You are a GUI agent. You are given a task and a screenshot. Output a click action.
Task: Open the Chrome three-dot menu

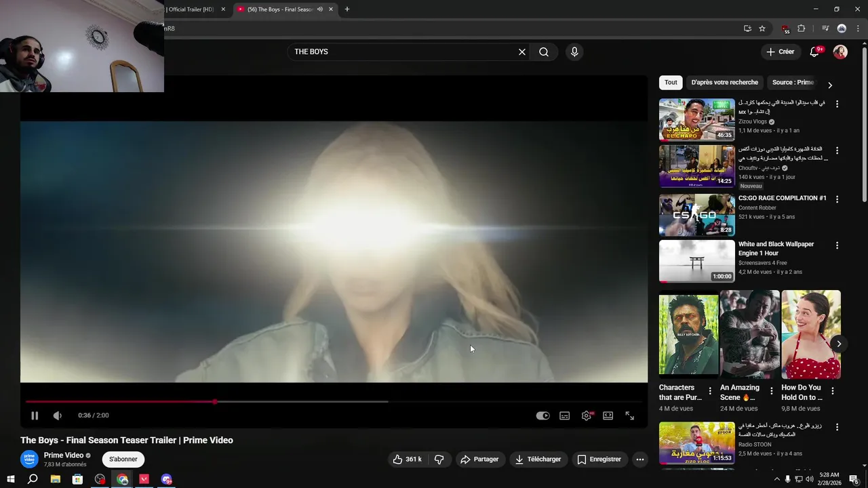click(x=858, y=28)
